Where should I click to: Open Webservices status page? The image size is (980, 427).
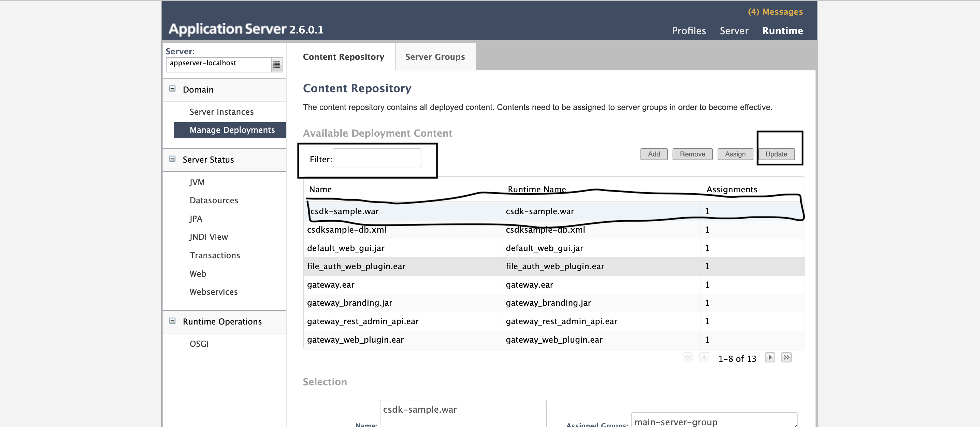[213, 292]
